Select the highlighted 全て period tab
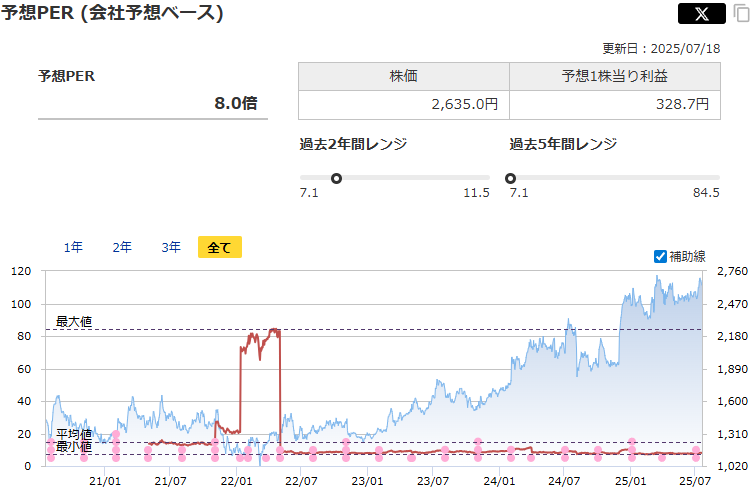755x488 pixels. [220, 247]
